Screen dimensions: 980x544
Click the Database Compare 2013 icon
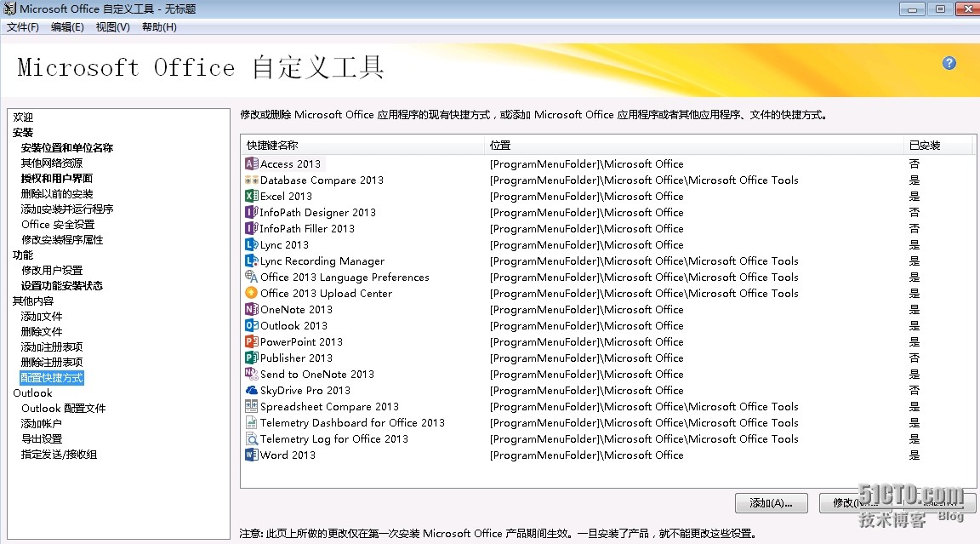click(x=251, y=180)
